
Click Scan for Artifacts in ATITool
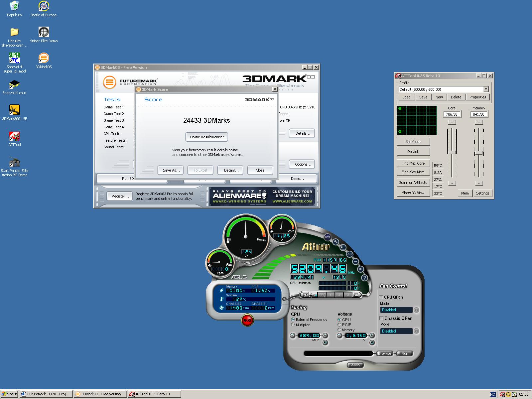(x=413, y=183)
